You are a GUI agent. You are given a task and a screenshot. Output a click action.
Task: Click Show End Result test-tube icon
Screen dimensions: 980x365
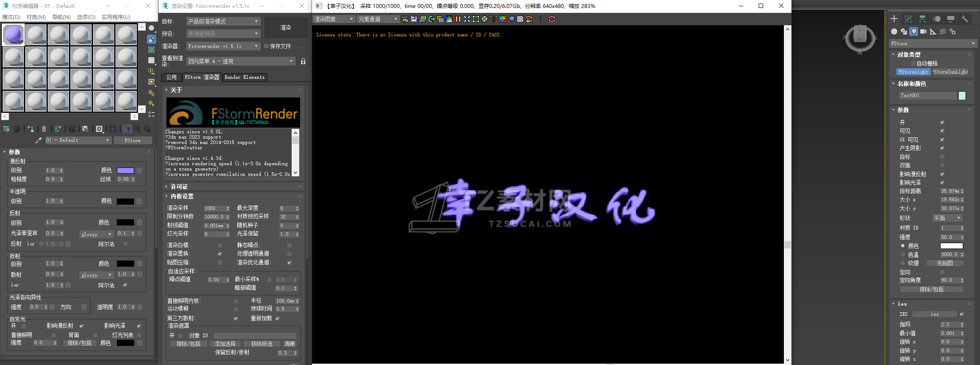pos(127,129)
